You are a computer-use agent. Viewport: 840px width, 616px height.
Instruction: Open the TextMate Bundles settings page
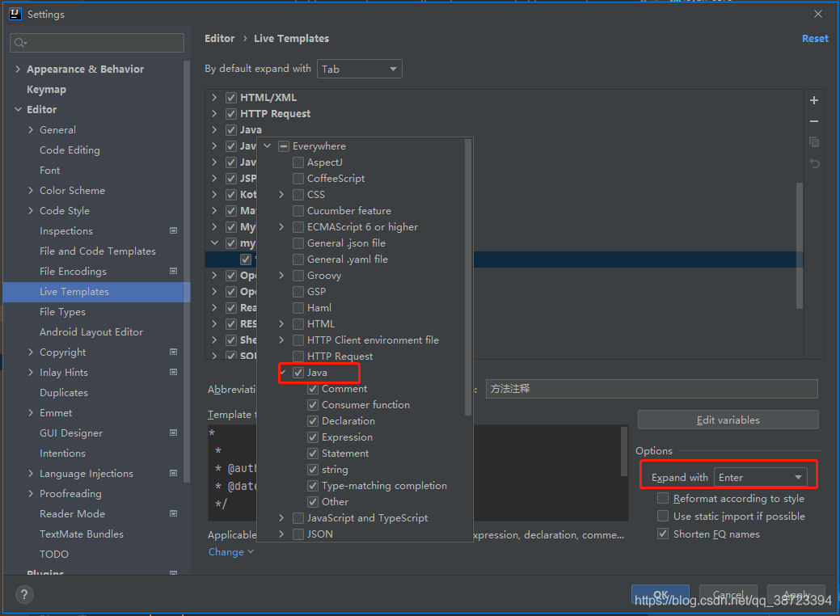pyautogui.click(x=82, y=534)
